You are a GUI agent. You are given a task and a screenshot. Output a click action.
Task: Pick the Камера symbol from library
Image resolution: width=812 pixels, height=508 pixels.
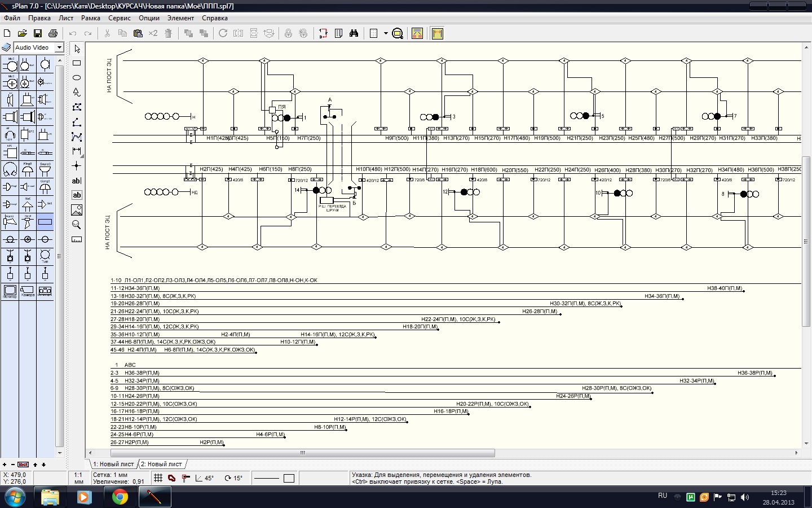click(27, 291)
